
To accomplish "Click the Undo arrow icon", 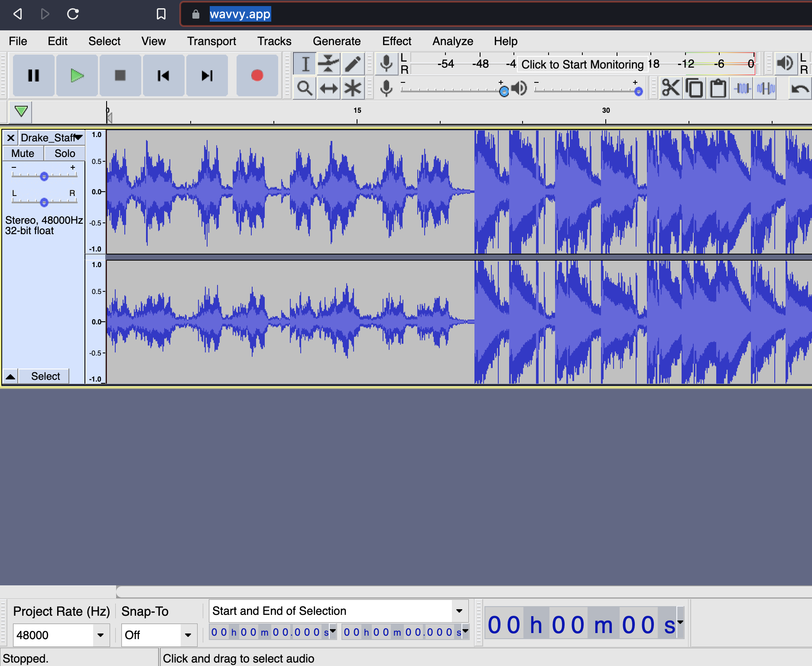I will pos(799,88).
